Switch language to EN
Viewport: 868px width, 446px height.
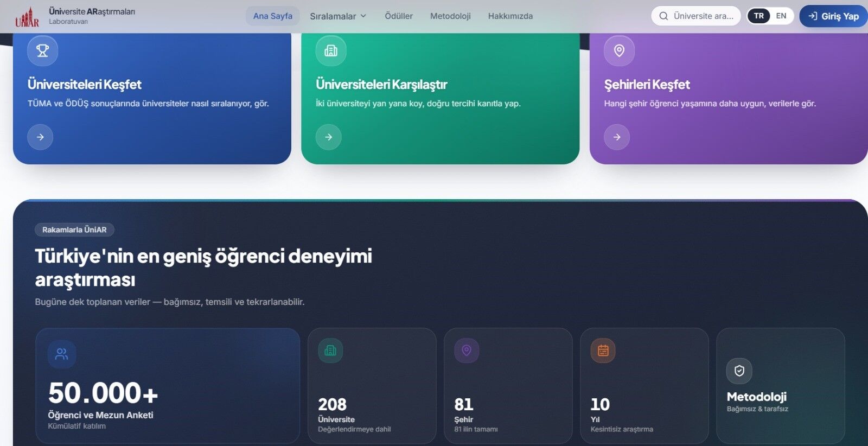781,16
